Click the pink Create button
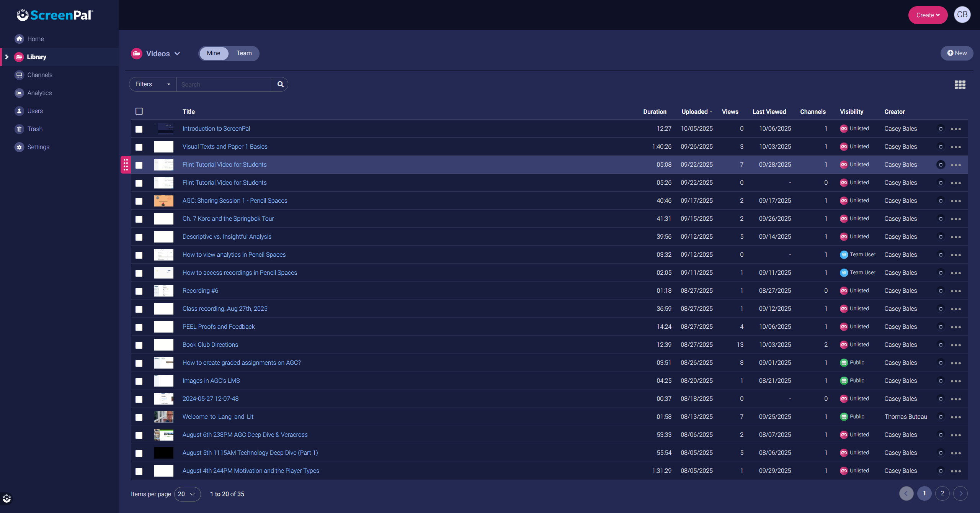 pyautogui.click(x=928, y=15)
